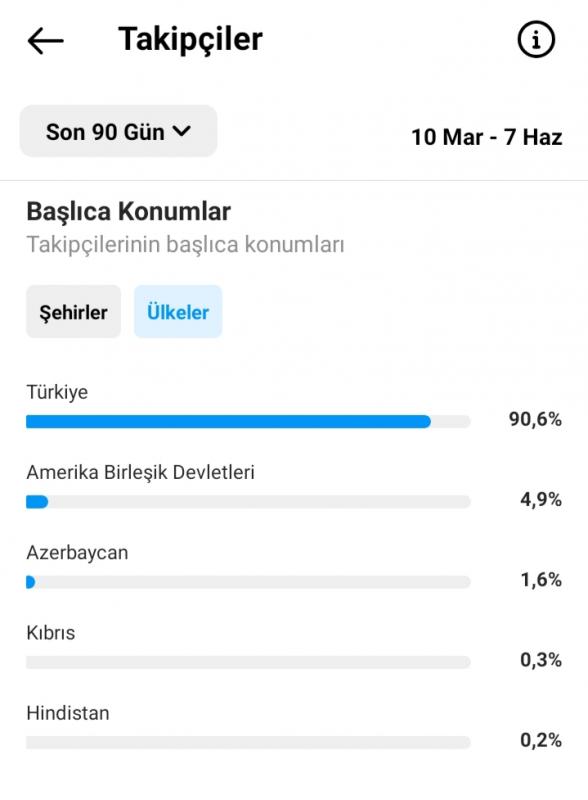
Task: Click the Hindistan percentage bar
Action: pos(248,742)
